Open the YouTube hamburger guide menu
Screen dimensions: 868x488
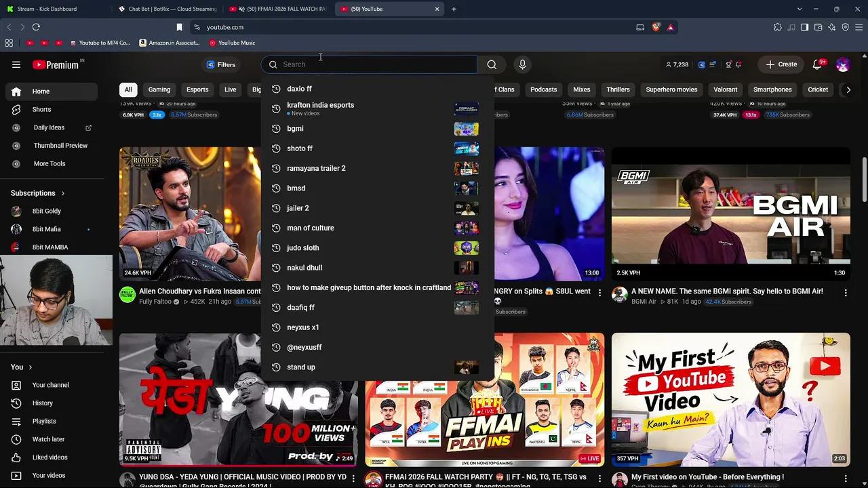[x=16, y=64]
